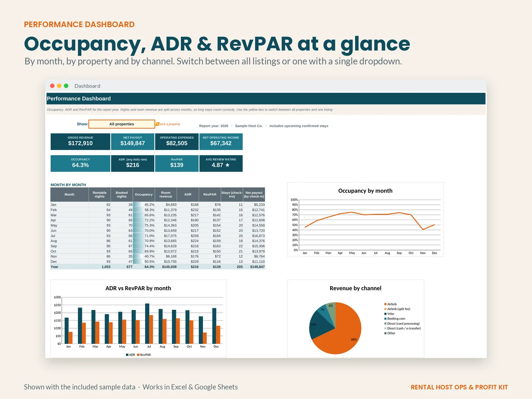Select the "Month" column header
Image resolution: width=532 pixels, height=399 pixels.
pos(70,195)
